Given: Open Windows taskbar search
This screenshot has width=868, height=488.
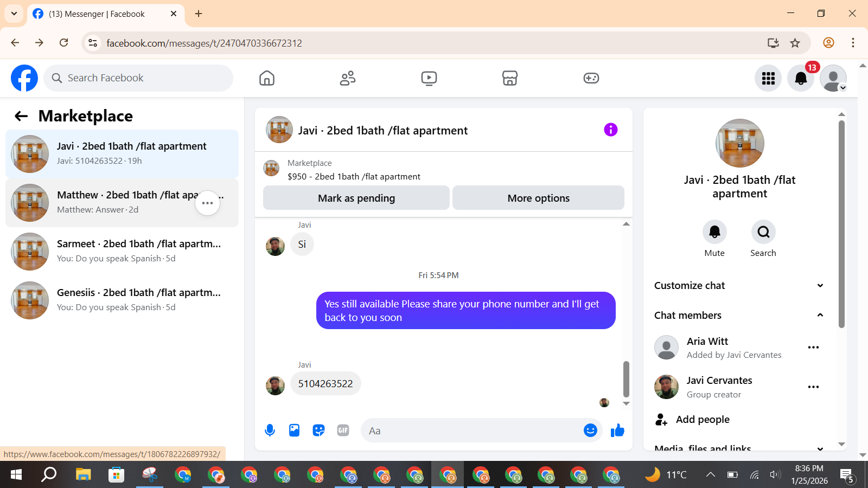Looking at the screenshot, I should pos(49,475).
